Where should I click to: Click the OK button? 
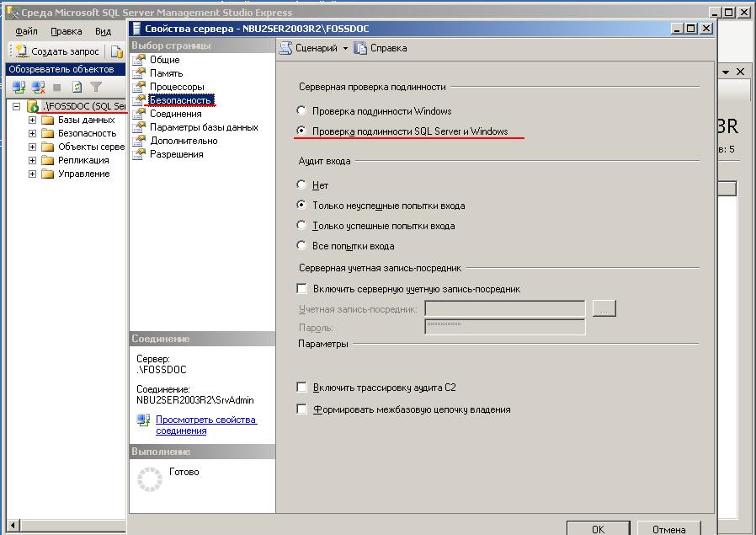coord(599,529)
